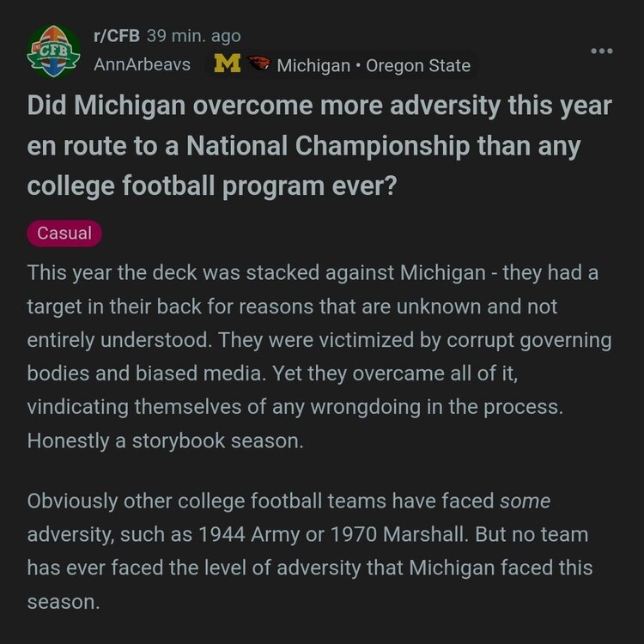
Task: Click the '39 min. ago' timestamp
Action: [194, 36]
